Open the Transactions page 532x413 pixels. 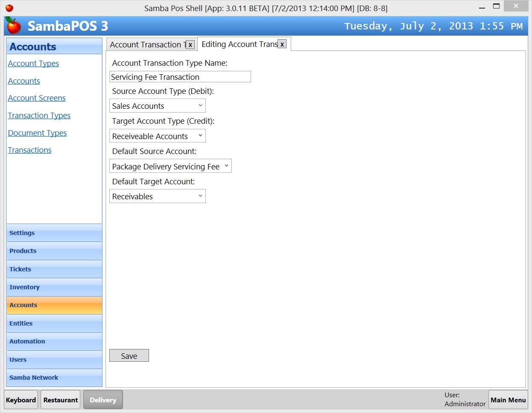pyautogui.click(x=29, y=150)
